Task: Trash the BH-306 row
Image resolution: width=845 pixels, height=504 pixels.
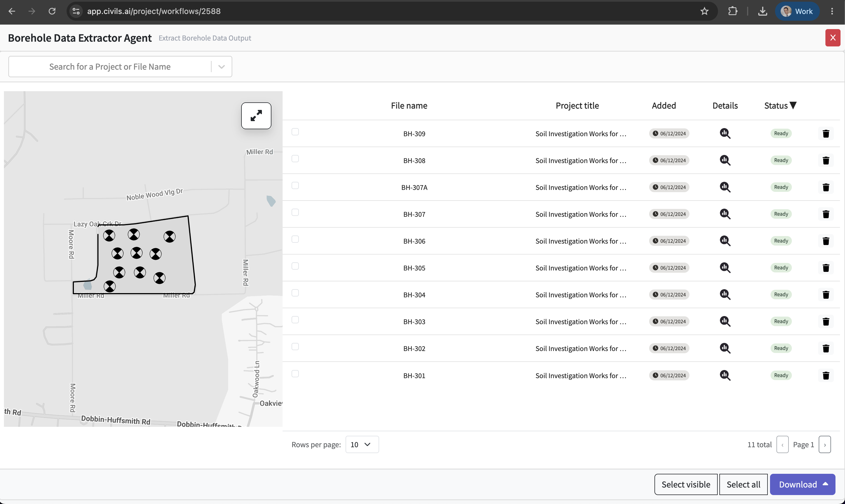Action: pos(826,241)
